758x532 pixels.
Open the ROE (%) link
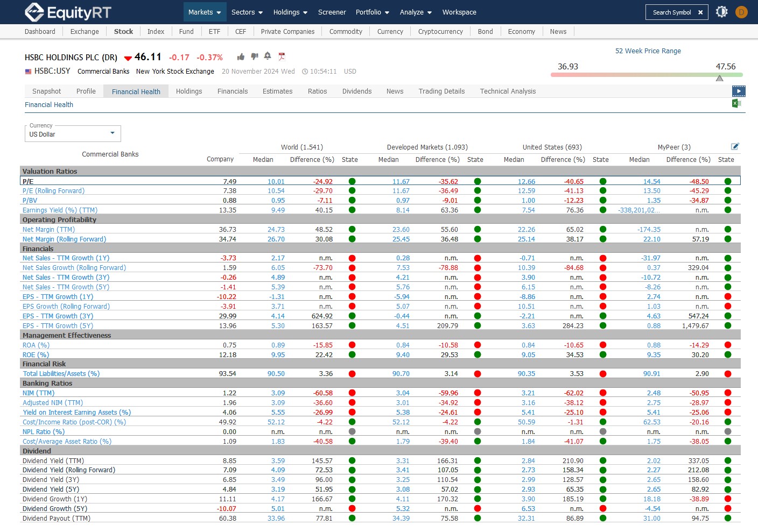tap(36, 355)
